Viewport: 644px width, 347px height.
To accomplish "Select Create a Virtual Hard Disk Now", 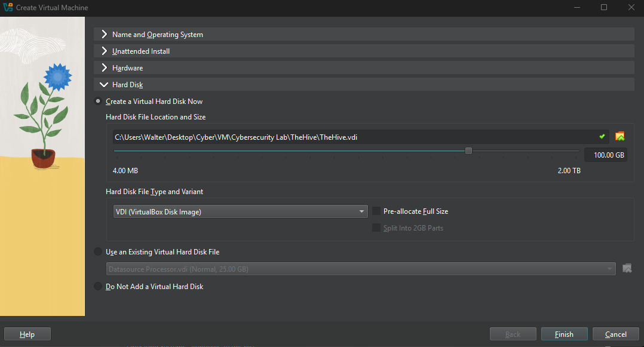I will point(99,102).
